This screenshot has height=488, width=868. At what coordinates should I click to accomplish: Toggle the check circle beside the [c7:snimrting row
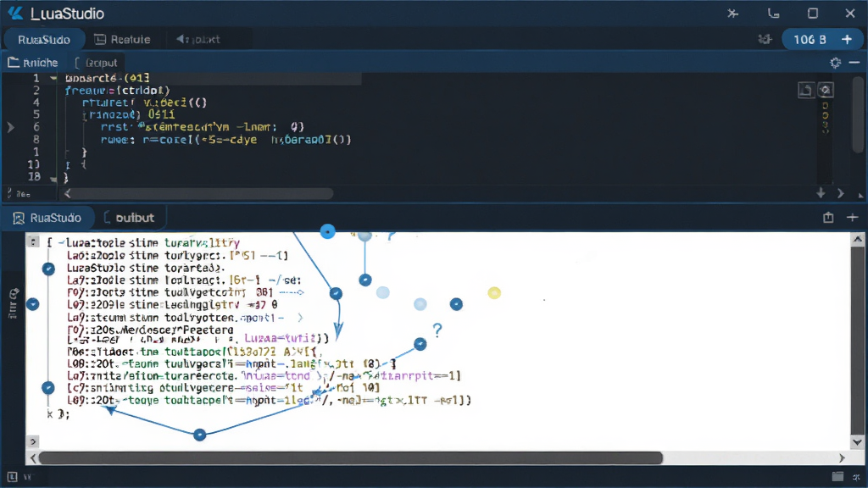(x=48, y=388)
